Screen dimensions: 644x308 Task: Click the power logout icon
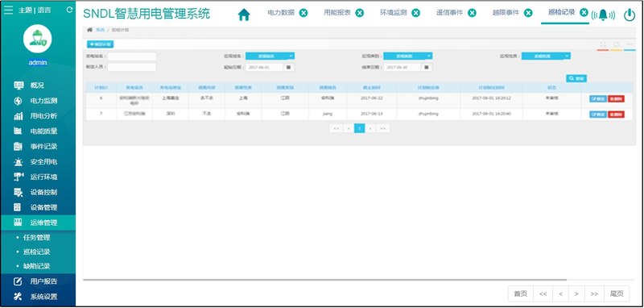tap(630, 15)
